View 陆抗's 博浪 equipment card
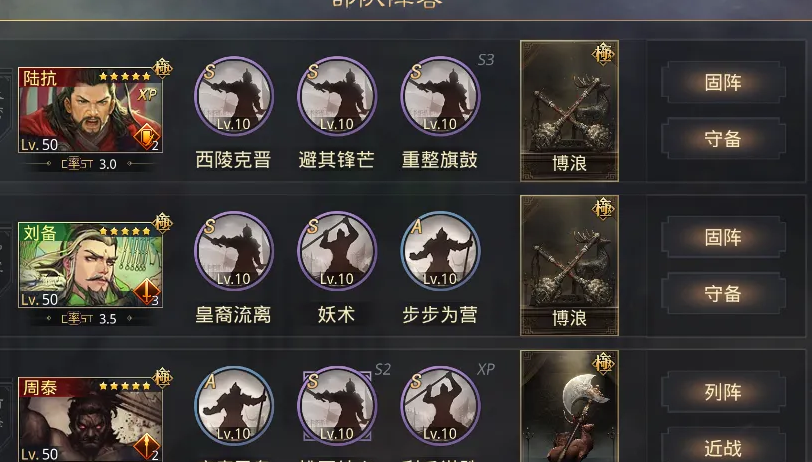 [x=569, y=111]
